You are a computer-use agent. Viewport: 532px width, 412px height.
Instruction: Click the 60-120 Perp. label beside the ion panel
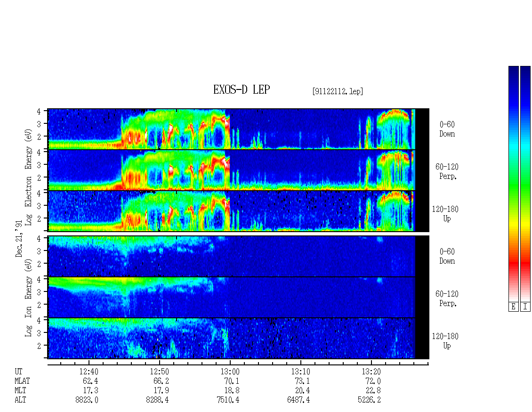(447, 299)
